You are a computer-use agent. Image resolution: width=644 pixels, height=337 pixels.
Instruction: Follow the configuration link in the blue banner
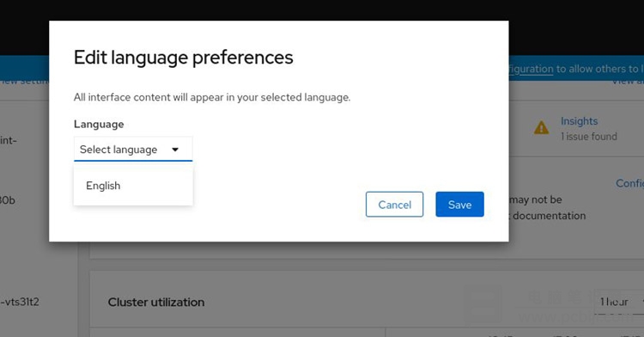point(531,69)
